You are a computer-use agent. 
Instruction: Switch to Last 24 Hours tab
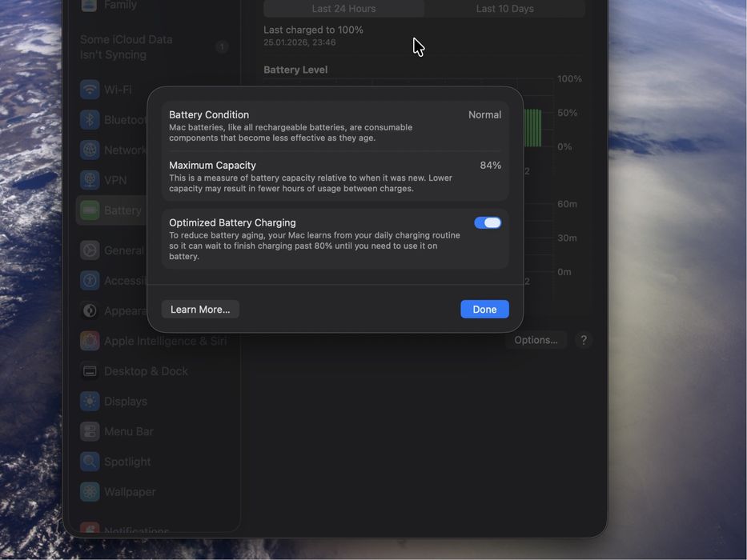(x=343, y=9)
